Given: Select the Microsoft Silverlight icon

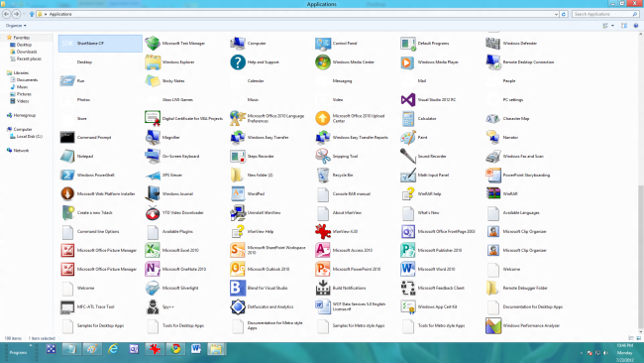Looking at the screenshot, I should click(153, 288).
